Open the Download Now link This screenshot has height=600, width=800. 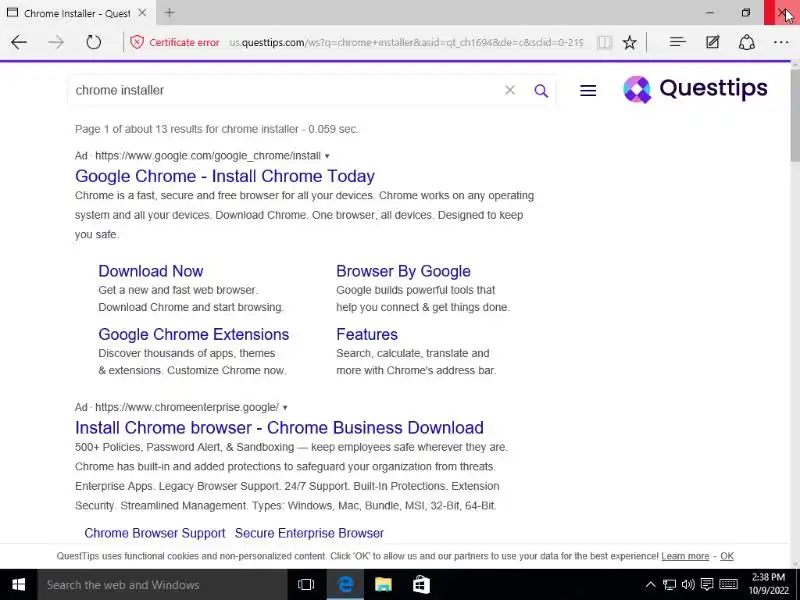[151, 271]
